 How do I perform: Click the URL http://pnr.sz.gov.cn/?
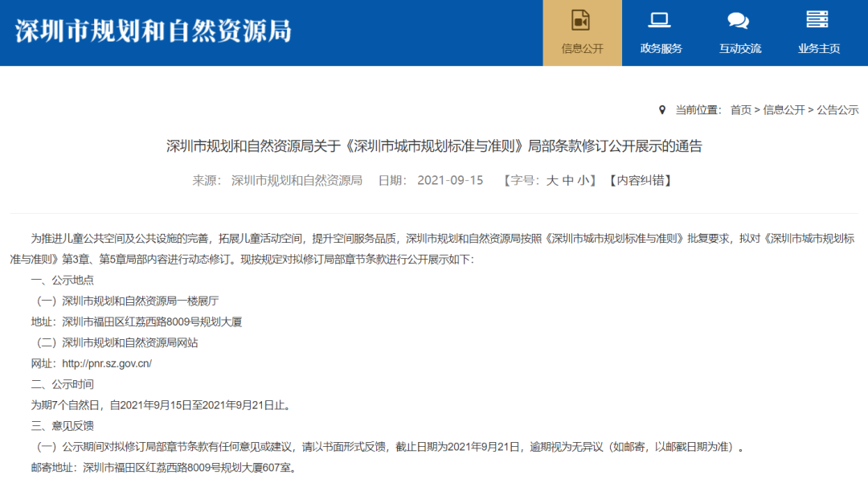pyautogui.click(x=107, y=364)
